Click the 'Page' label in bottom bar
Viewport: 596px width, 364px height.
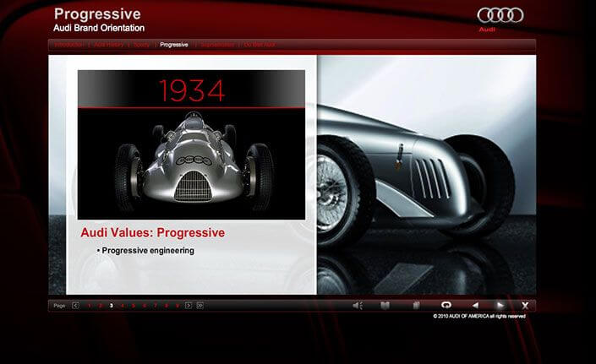coord(59,306)
